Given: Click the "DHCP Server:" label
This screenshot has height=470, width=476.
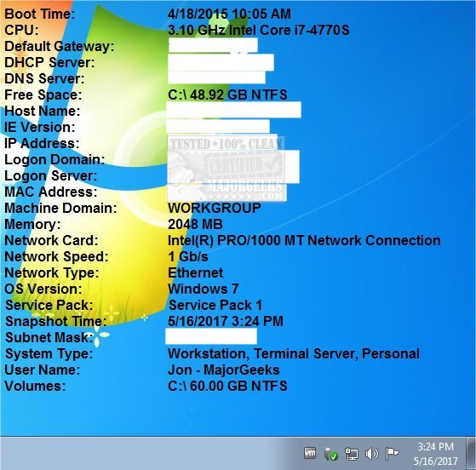Looking at the screenshot, I should click(49, 62).
